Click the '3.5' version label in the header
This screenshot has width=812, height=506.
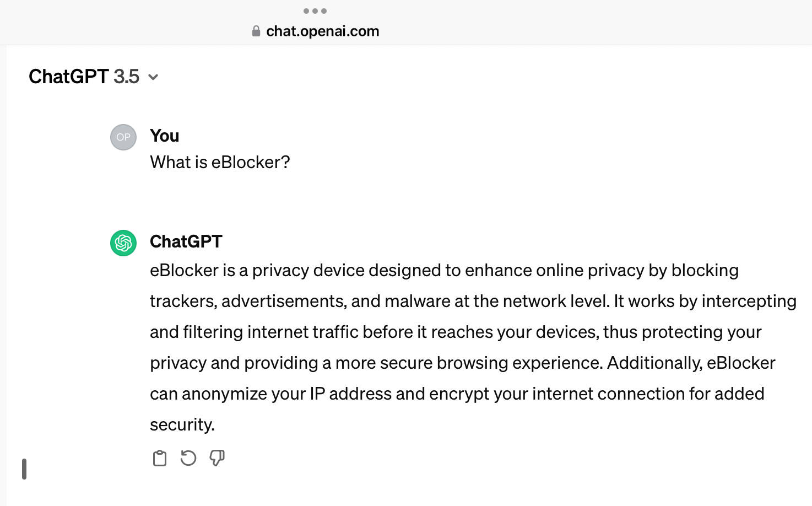[127, 77]
